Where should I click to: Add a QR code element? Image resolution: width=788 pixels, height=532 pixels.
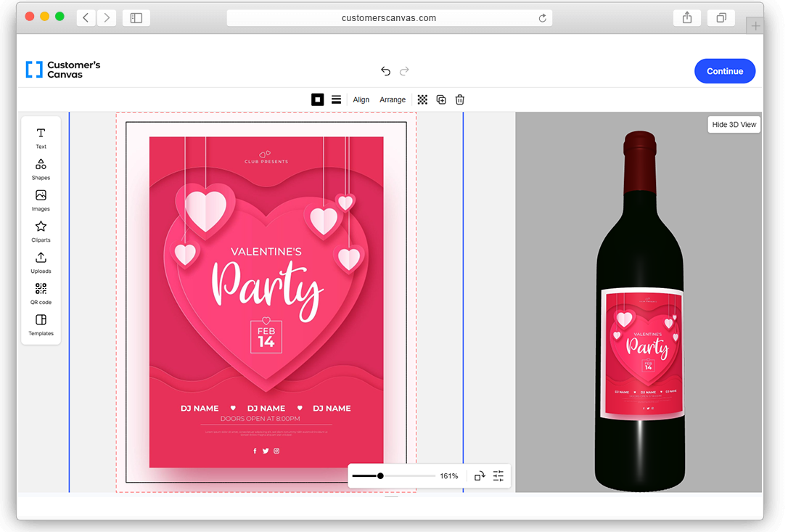point(41,292)
